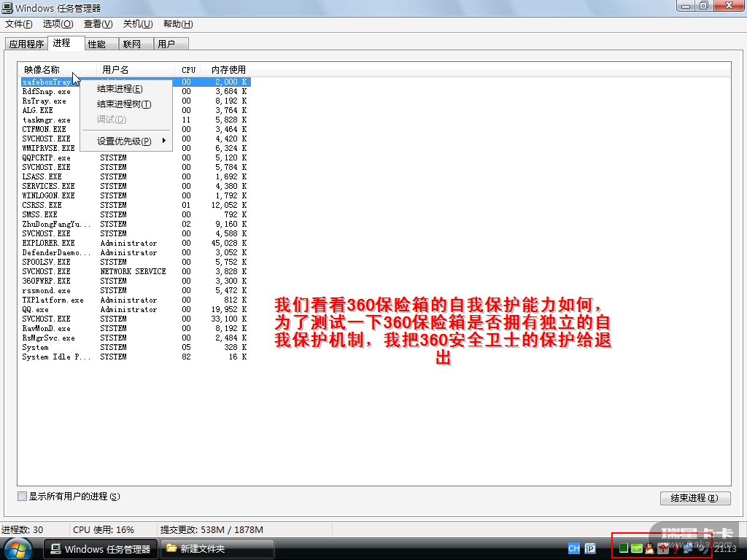747x560 pixels.
Task: Click the QQ penguin tray icon
Action: (649, 548)
